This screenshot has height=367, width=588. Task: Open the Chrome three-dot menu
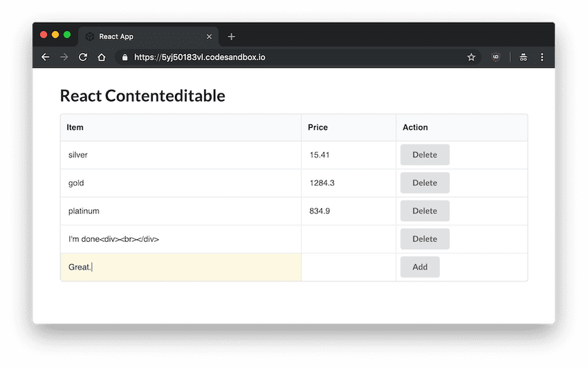click(x=542, y=57)
